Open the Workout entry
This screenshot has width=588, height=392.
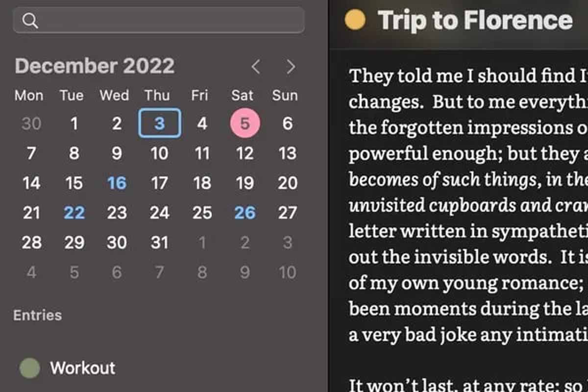(82, 368)
